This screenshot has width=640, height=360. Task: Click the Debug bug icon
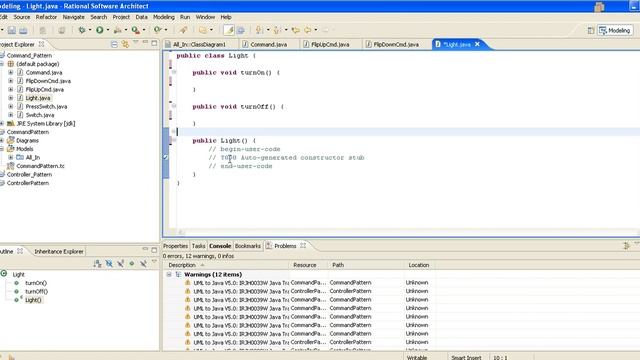(82, 30)
